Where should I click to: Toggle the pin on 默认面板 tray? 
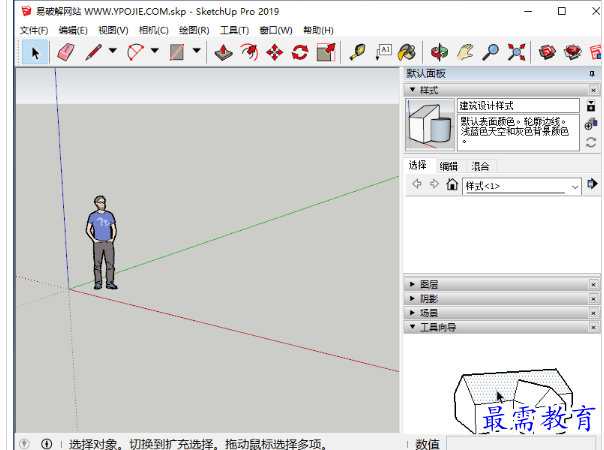pyautogui.click(x=592, y=74)
